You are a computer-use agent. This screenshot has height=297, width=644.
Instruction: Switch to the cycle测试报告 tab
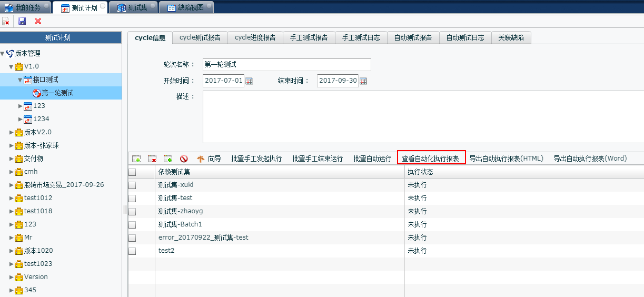click(200, 37)
